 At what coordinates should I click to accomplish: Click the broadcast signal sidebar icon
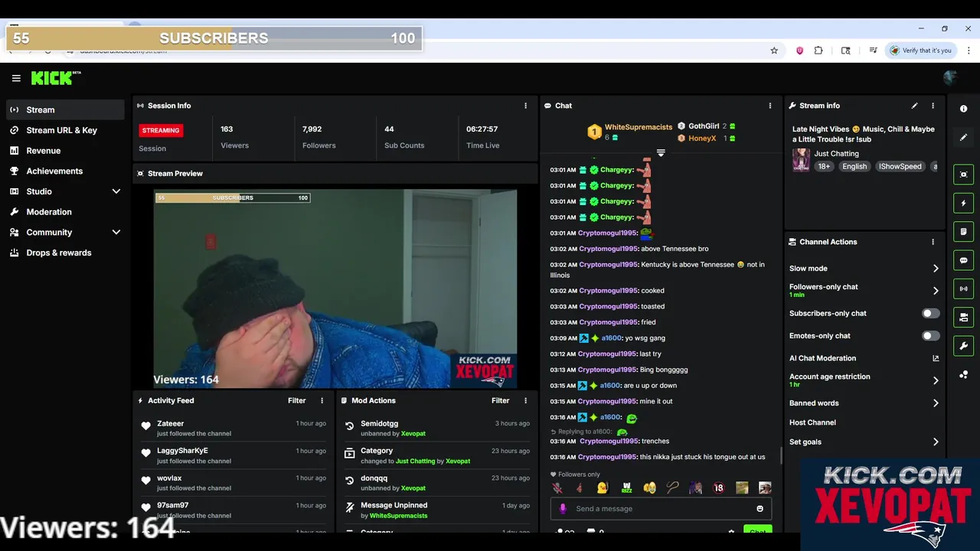coord(963,289)
